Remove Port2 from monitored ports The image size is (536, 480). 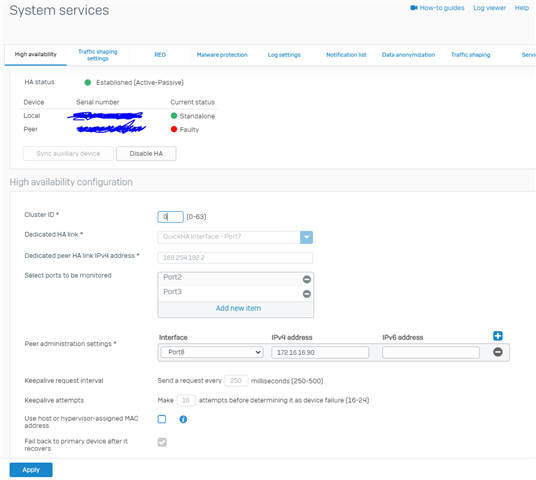(307, 279)
